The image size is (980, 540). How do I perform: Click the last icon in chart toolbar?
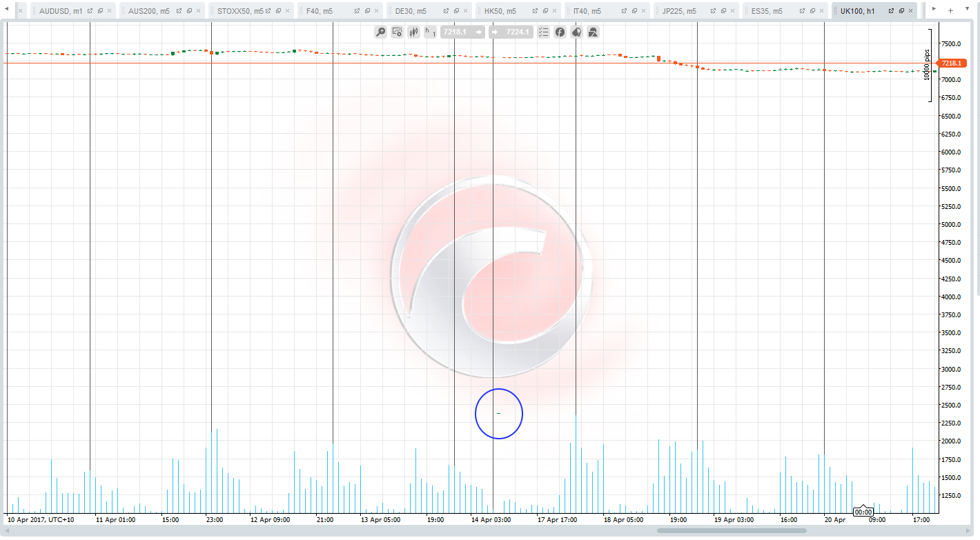593,32
